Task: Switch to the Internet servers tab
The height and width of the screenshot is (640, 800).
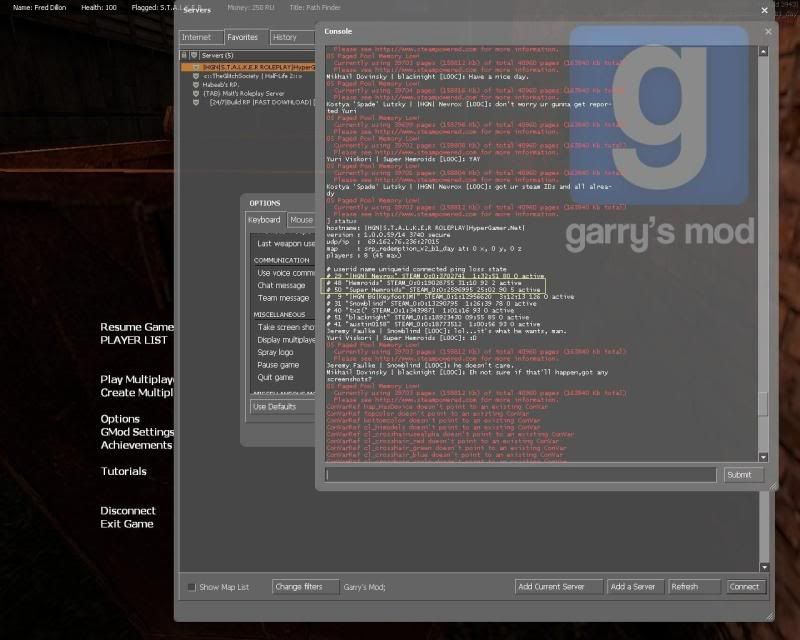Action: pyautogui.click(x=201, y=37)
